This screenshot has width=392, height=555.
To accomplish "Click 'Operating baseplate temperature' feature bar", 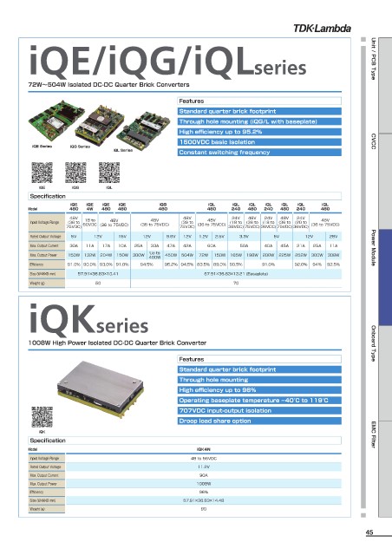I will (x=259, y=400).
